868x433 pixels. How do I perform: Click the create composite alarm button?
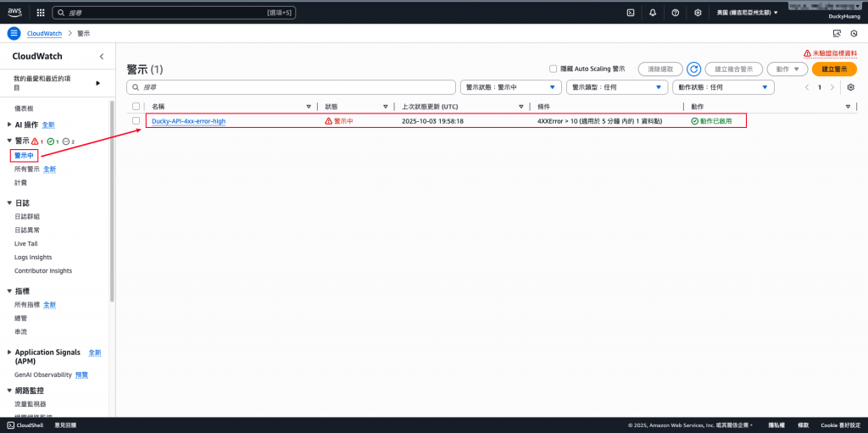tap(734, 69)
